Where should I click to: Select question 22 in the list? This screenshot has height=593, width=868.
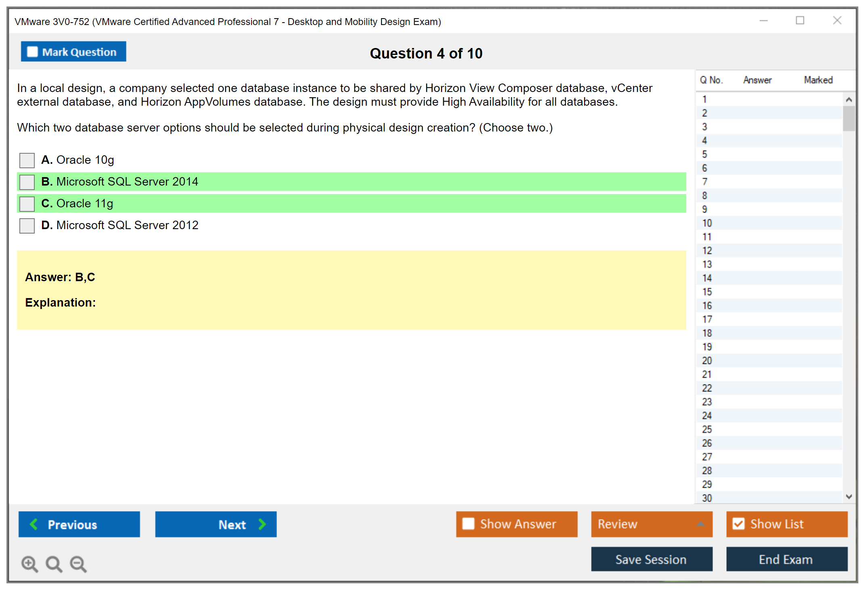click(x=707, y=388)
